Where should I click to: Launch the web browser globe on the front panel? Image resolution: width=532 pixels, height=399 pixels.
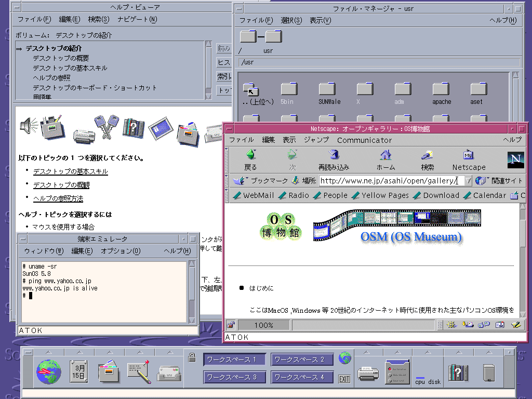(49, 371)
